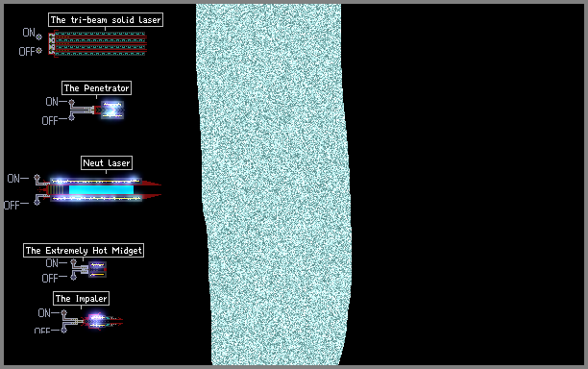Disable the Neut laser OFF node
The width and height of the screenshot is (588, 369).
coord(37,202)
